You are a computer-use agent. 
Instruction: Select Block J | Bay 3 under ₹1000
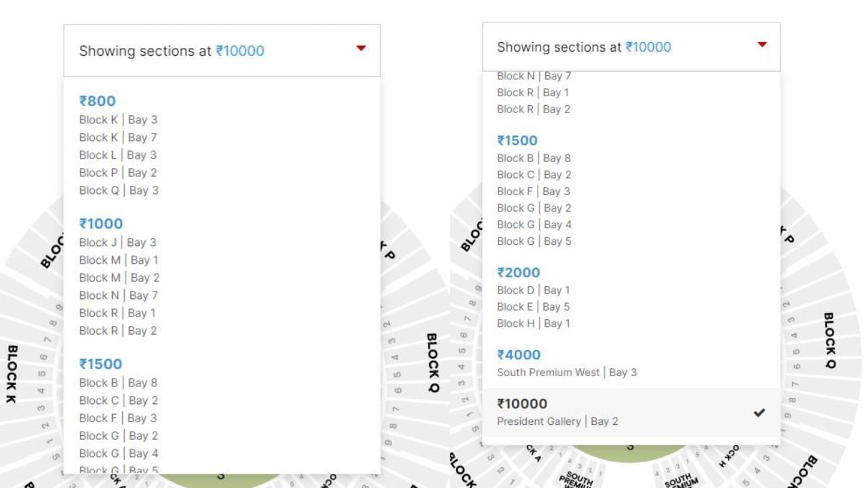(117, 243)
